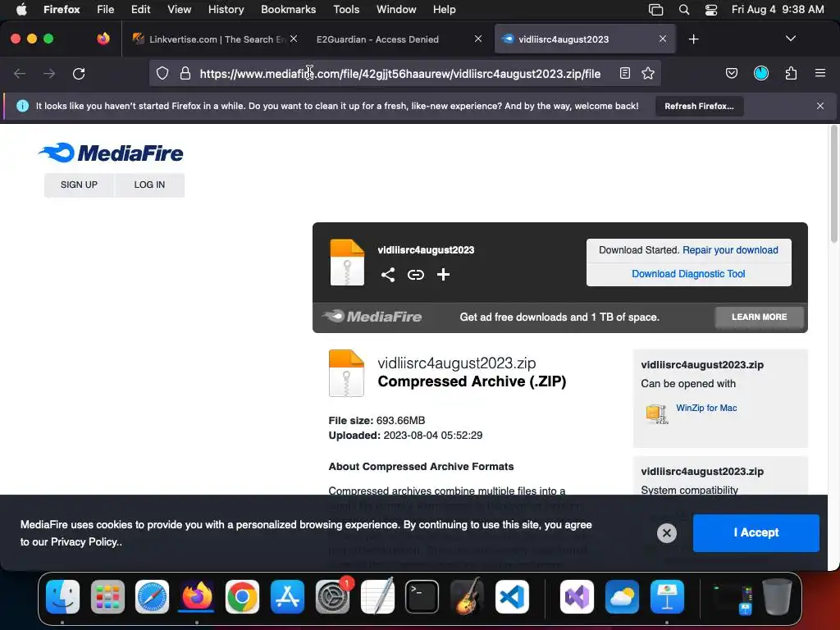Open Firefox View pinned icon
The height and width of the screenshot is (630, 840).
click(x=103, y=39)
